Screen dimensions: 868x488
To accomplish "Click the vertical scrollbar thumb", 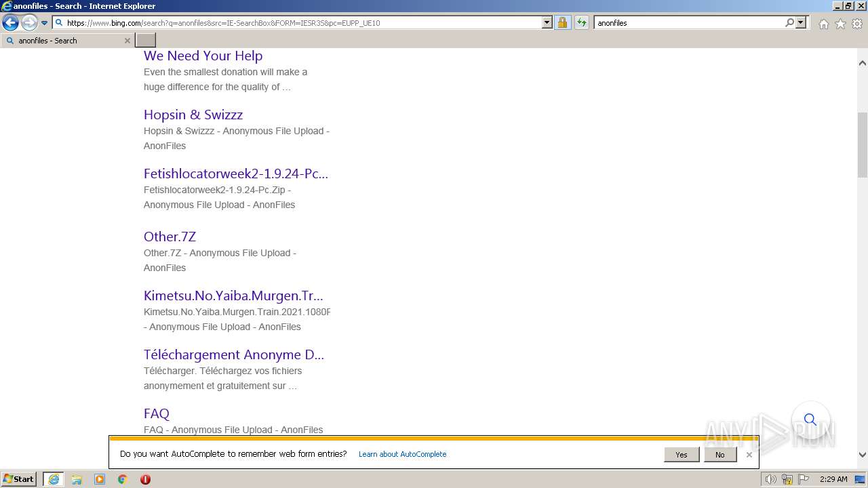I will pos(863,144).
